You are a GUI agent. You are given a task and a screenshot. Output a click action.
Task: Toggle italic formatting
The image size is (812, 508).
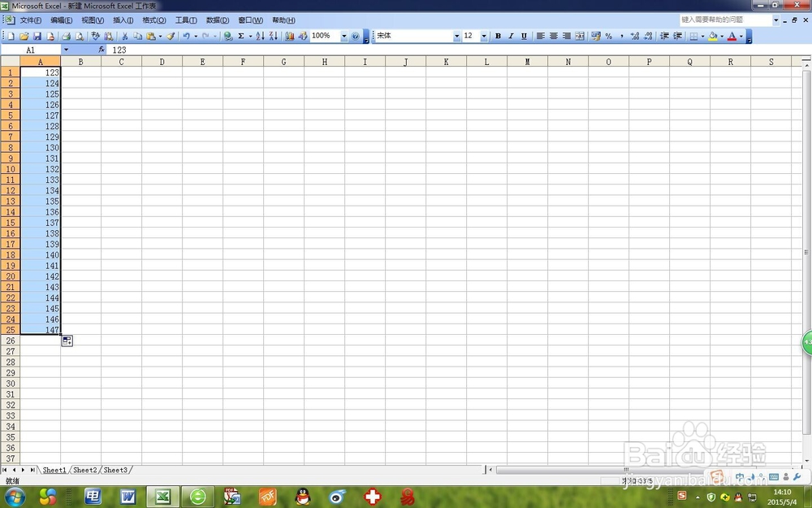[510, 36]
